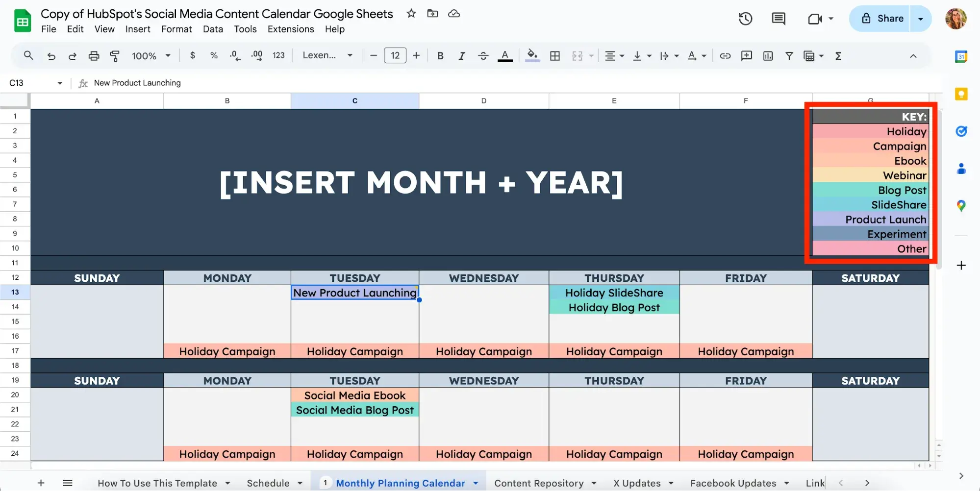Toggle italic formatting

(462, 55)
